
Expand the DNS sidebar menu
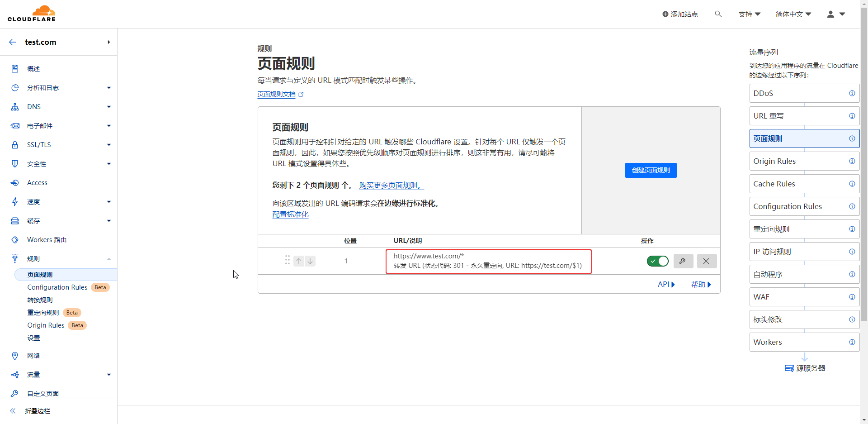tap(108, 107)
